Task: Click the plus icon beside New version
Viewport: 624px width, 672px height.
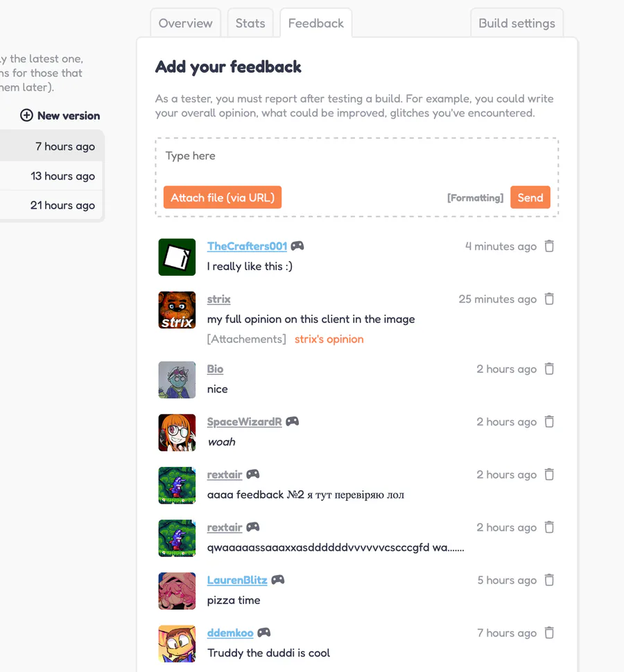Action: click(26, 116)
